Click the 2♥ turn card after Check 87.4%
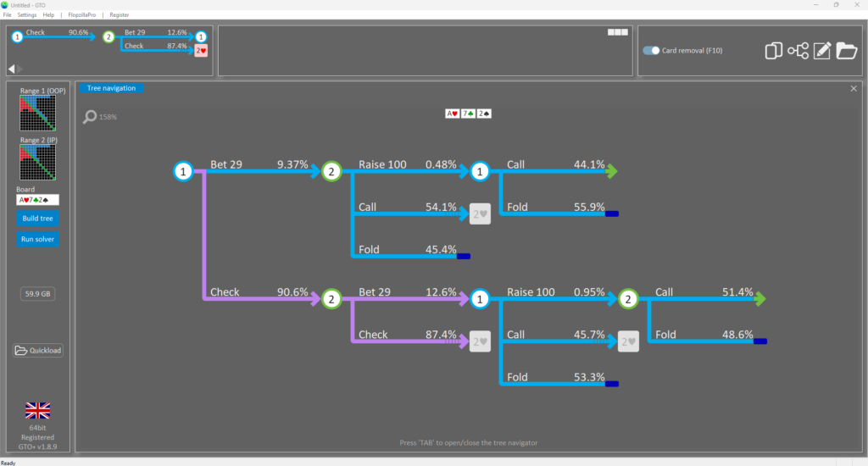 click(x=480, y=341)
